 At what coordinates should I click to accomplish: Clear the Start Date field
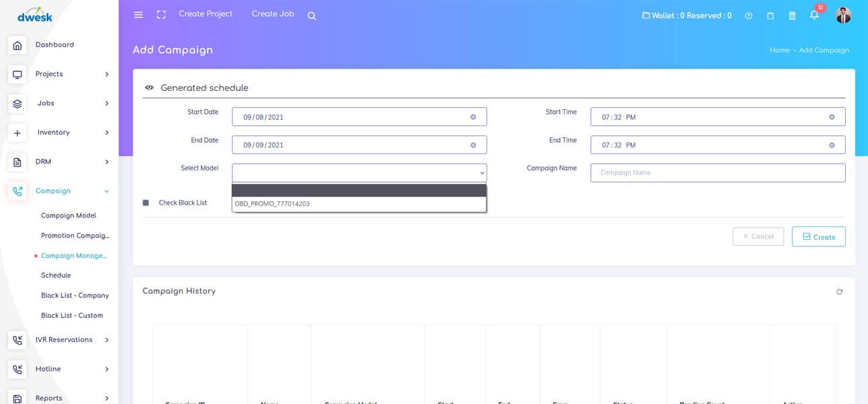point(473,117)
